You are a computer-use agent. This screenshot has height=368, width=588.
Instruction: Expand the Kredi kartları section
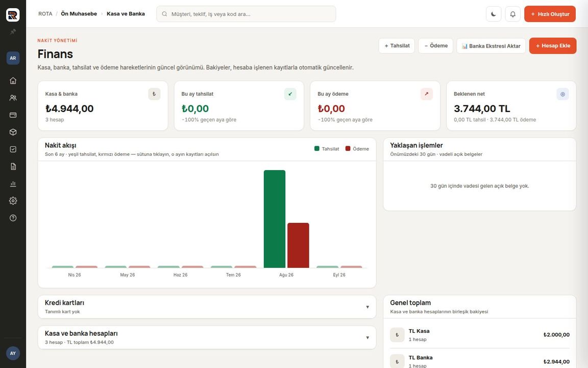click(x=207, y=307)
